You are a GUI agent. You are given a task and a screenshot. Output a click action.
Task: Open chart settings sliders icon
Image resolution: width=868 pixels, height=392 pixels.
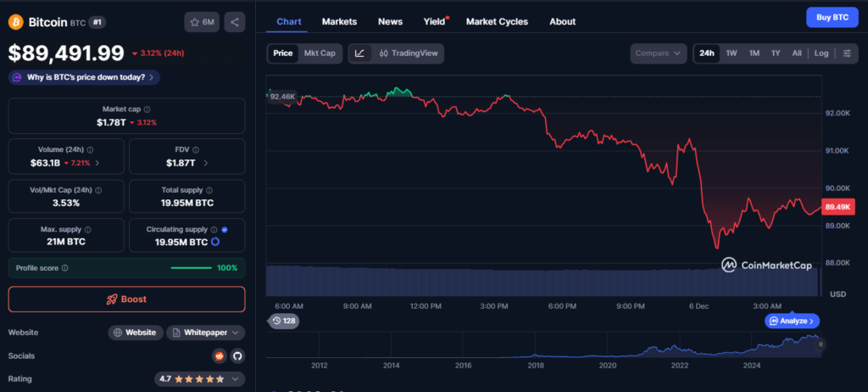click(x=846, y=53)
